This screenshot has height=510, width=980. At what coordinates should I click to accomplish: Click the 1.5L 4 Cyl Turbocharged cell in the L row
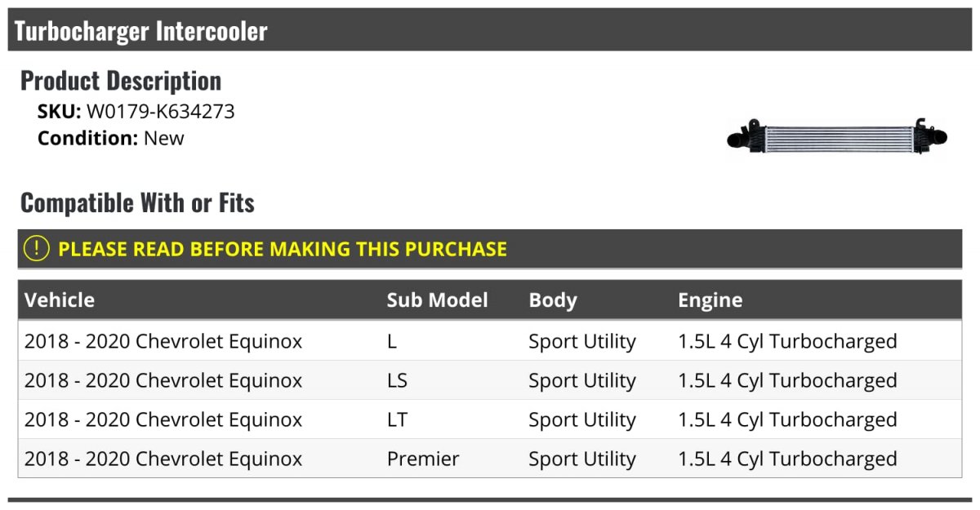(x=787, y=341)
